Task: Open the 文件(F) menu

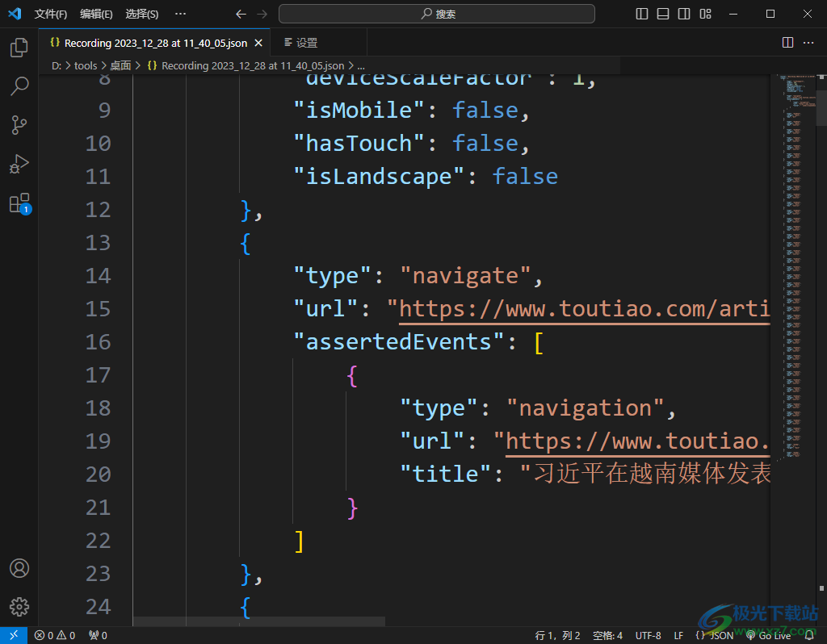Action: click(x=51, y=15)
